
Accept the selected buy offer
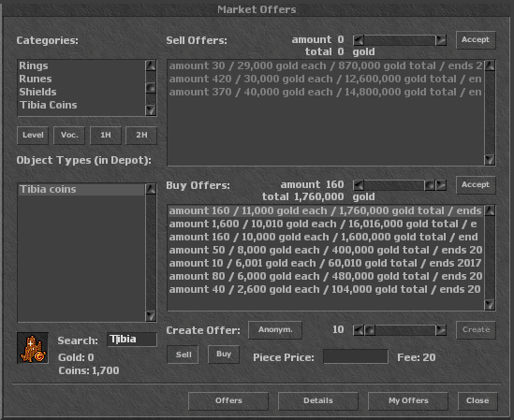[x=476, y=185]
